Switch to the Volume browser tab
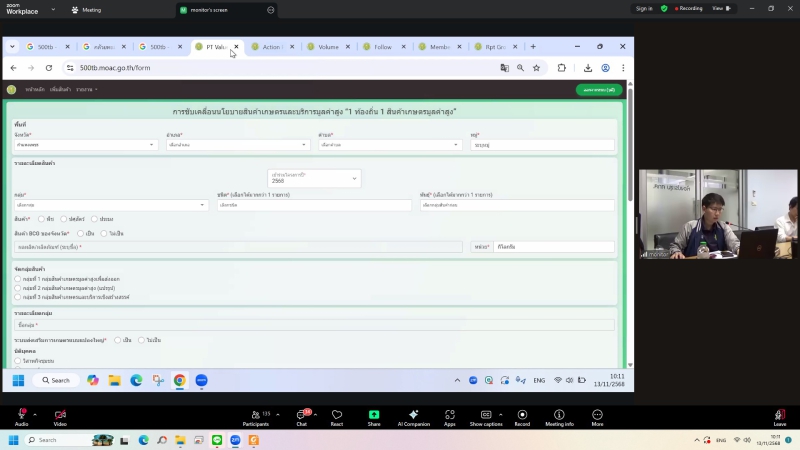 (328, 47)
